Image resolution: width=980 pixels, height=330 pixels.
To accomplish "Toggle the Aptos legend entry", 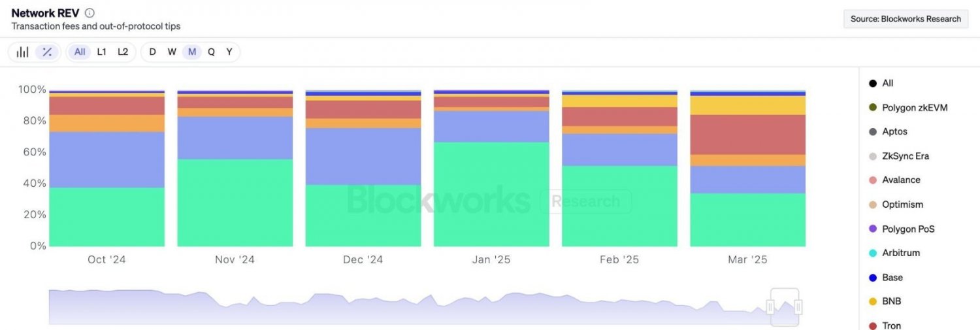I will click(x=894, y=131).
